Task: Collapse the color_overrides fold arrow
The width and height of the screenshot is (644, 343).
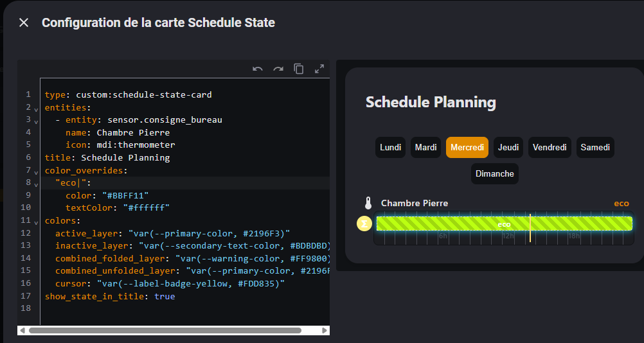Action: [x=36, y=171]
